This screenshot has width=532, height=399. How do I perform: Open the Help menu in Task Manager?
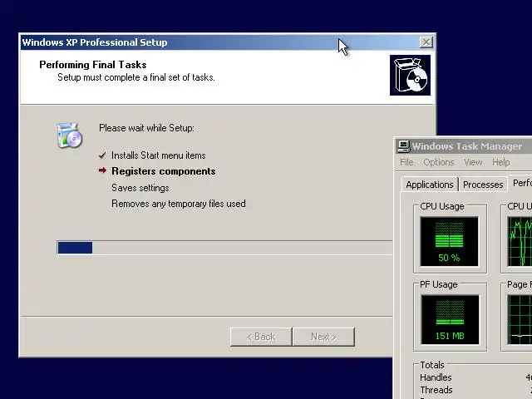500,162
